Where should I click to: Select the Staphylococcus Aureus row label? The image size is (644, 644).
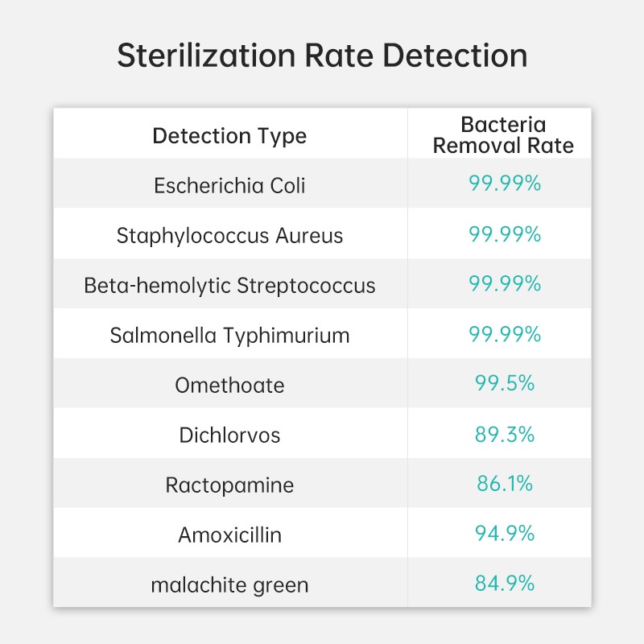click(229, 235)
